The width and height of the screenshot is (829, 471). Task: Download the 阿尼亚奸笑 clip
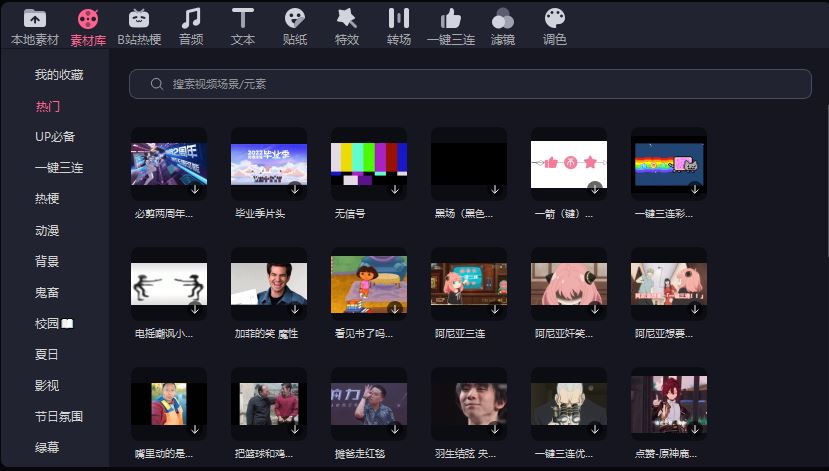pyautogui.click(x=595, y=309)
